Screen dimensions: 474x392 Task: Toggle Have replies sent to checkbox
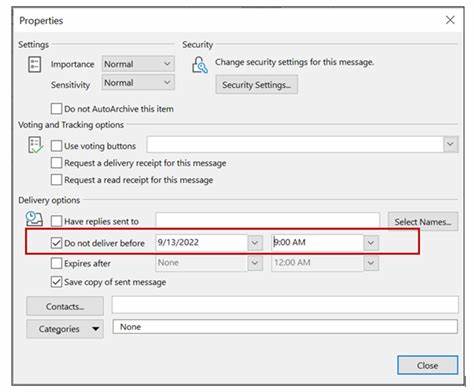pyautogui.click(x=56, y=221)
